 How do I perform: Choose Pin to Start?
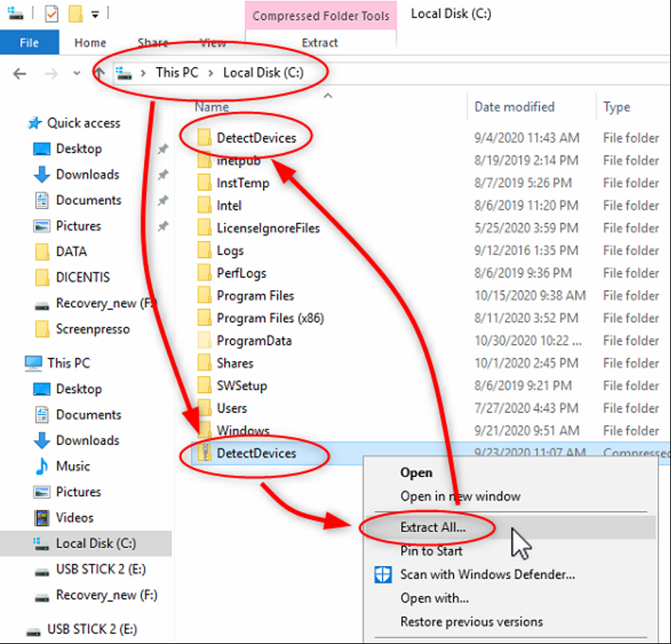432,551
